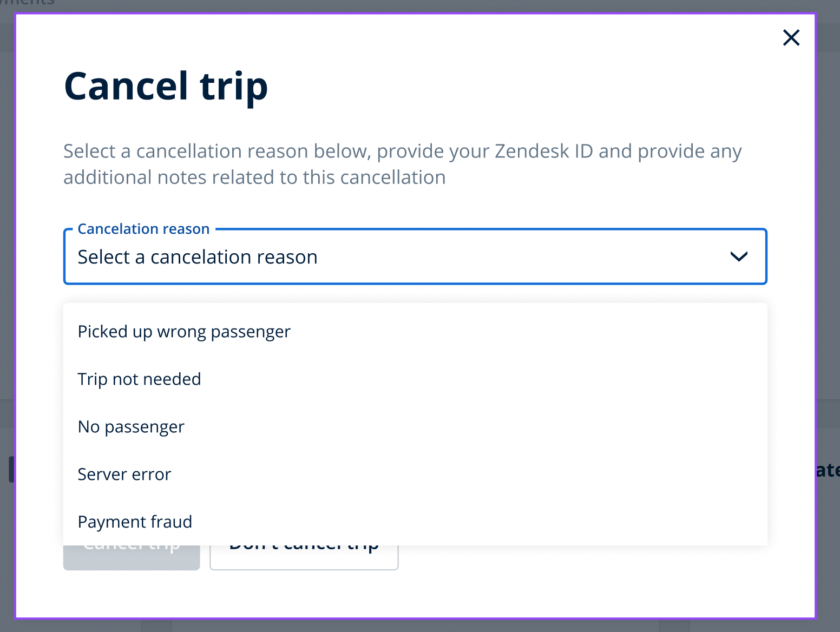Viewport: 840px width, 632px height.
Task: Click the cancelation reason dropdown chevron
Action: pyautogui.click(x=739, y=256)
